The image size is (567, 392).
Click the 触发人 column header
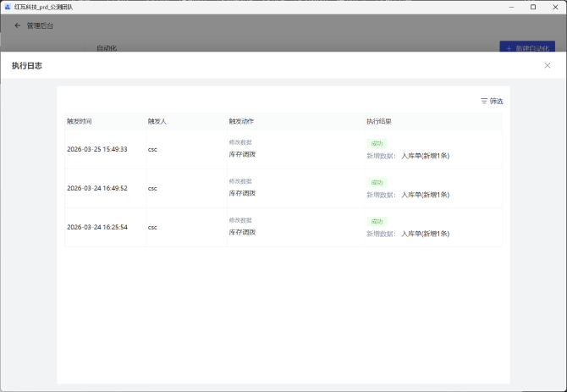coord(157,122)
